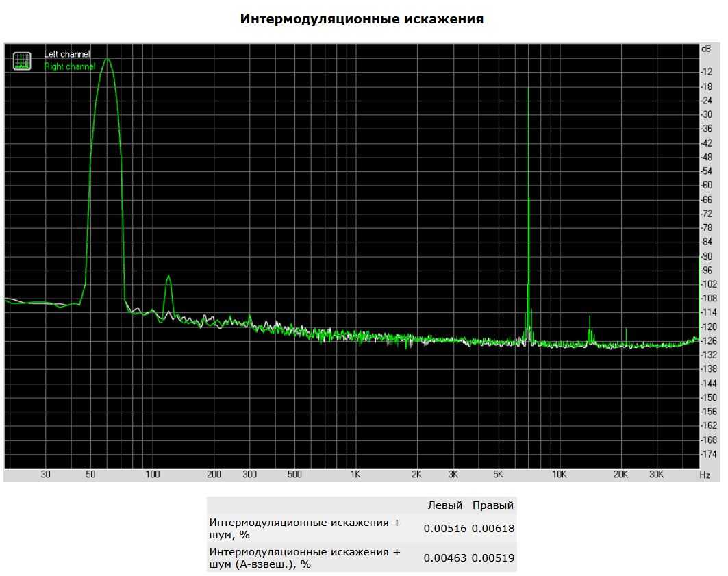The height and width of the screenshot is (576, 728).
Task: Click the 0.00463 A-weighted left value
Action: tap(445, 558)
